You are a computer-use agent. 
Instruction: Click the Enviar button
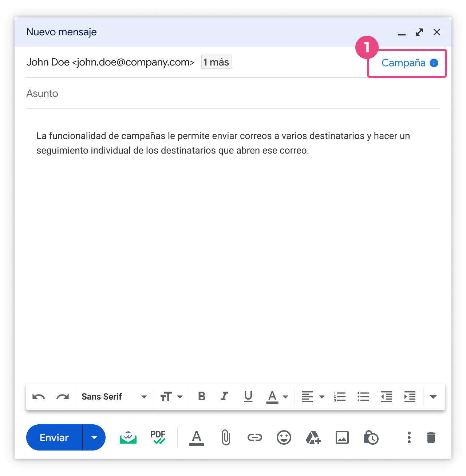coord(54,437)
